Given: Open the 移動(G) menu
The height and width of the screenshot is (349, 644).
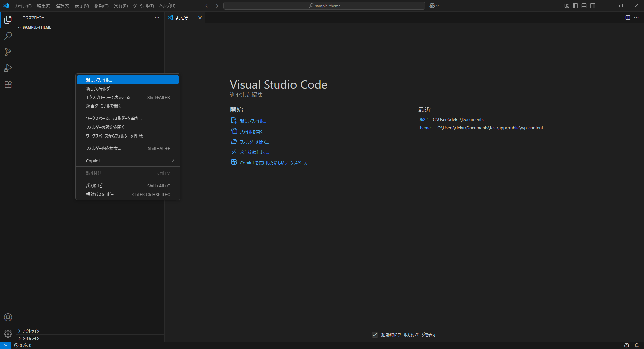Looking at the screenshot, I should [101, 6].
